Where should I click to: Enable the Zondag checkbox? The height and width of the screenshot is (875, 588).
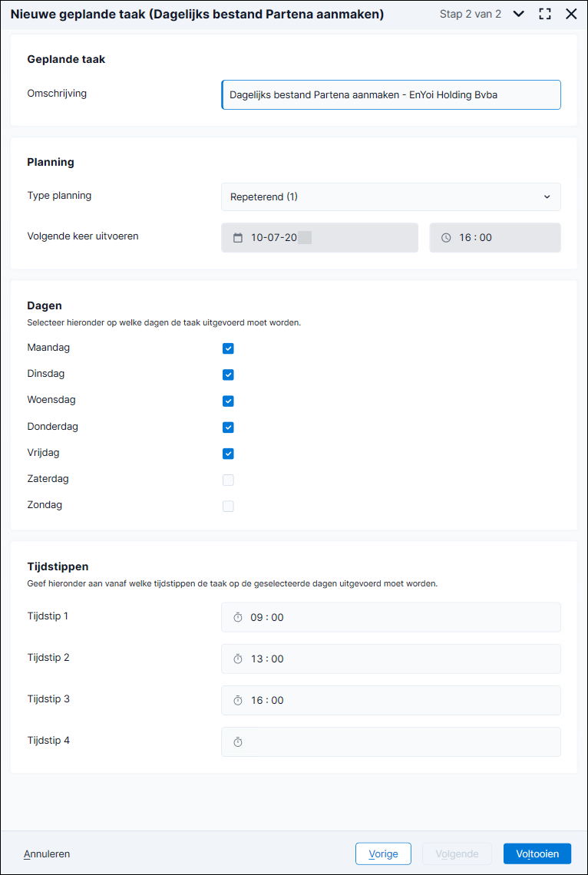point(228,506)
